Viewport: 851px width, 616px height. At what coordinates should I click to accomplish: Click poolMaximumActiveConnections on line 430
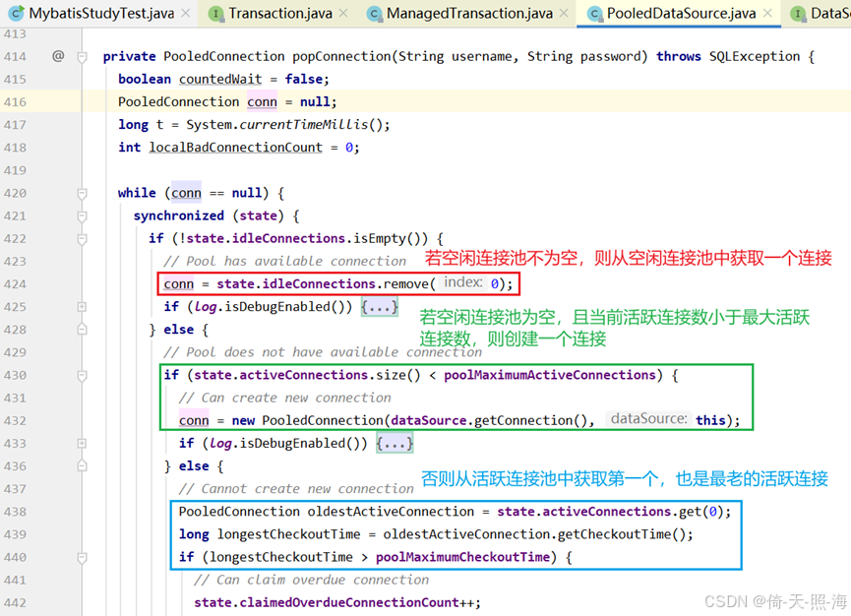pyautogui.click(x=550, y=375)
